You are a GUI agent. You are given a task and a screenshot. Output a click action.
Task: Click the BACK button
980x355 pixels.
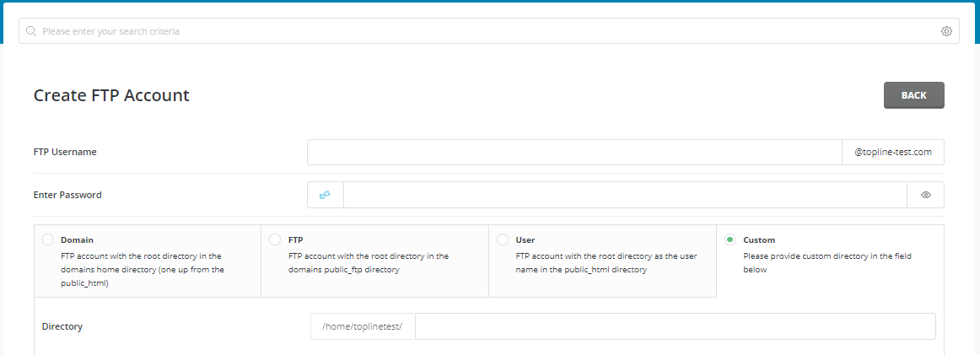913,95
